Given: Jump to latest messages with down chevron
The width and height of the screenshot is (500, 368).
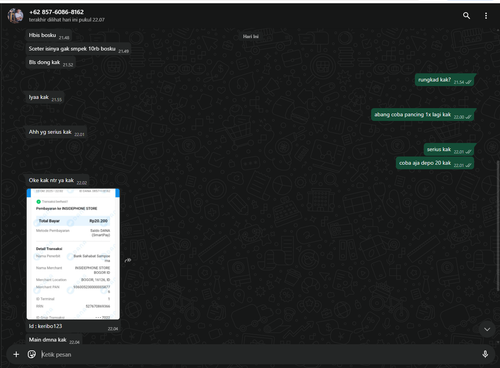Looking at the screenshot, I should tap(487, 329).
